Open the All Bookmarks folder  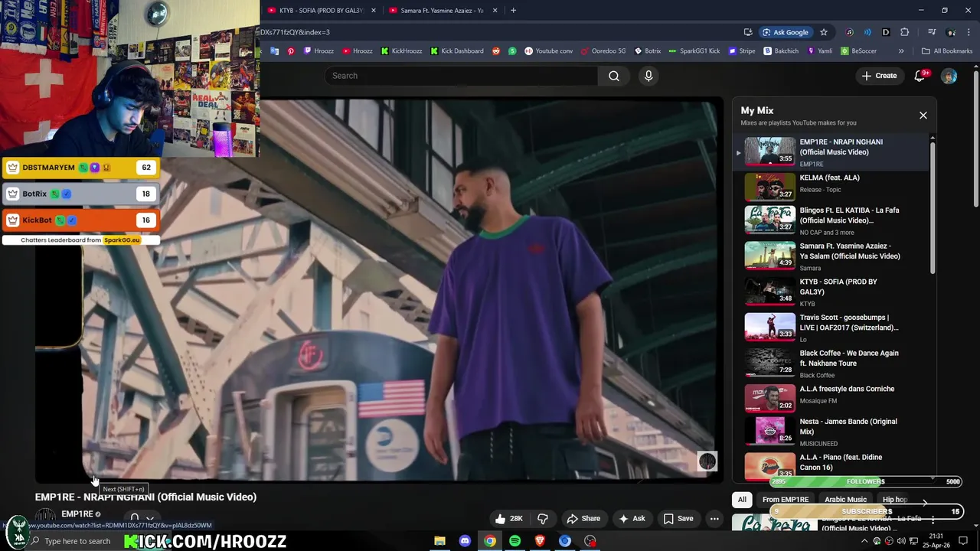947,51
